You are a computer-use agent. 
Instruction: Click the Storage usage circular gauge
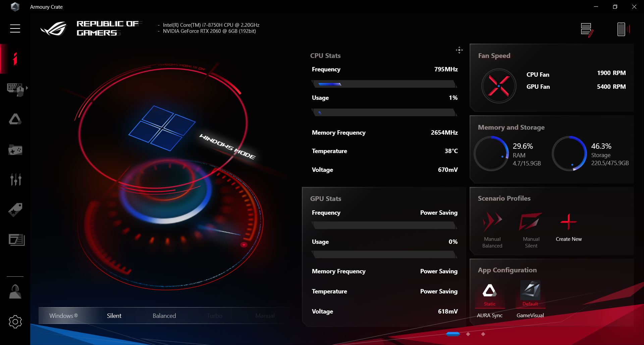point(570,153)
